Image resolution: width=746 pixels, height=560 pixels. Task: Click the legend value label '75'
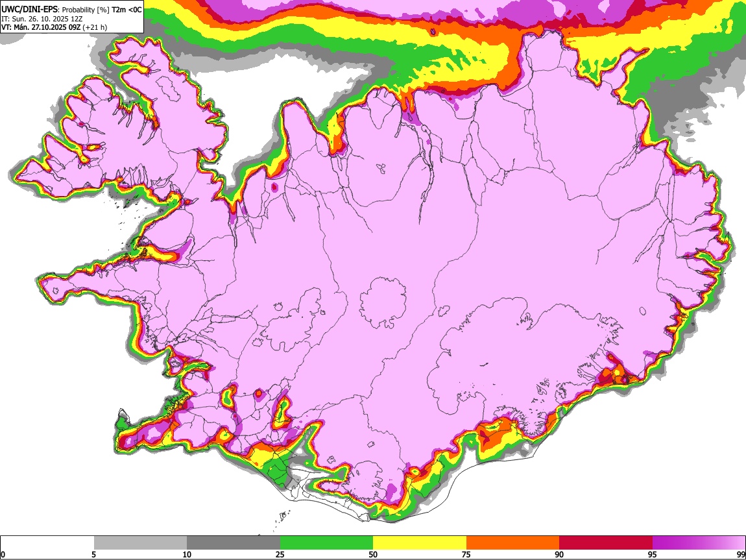tap(466, 555)
